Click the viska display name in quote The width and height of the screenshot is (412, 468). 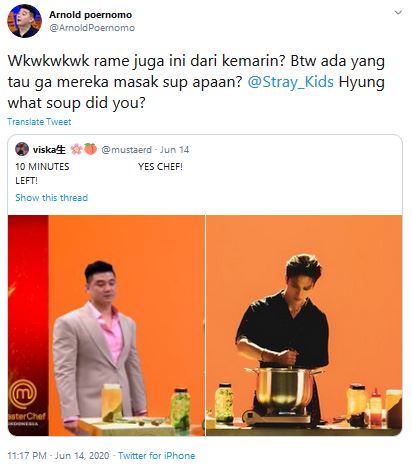[49, 150]
